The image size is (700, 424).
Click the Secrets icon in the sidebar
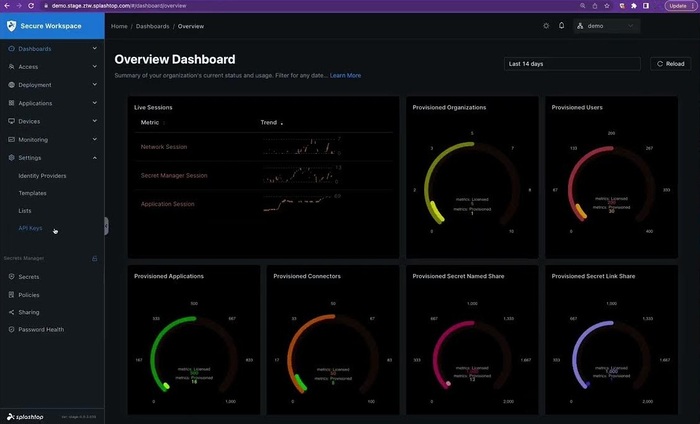[x=10, y=276]
